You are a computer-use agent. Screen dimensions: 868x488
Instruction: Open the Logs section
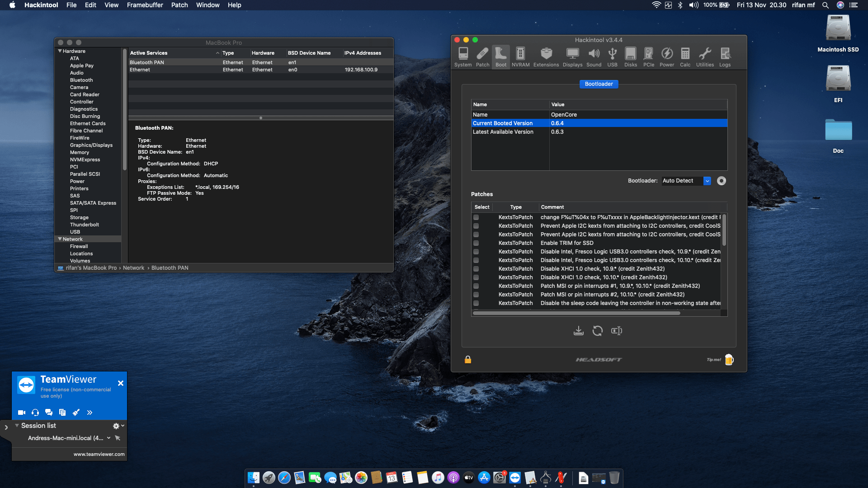725,56
